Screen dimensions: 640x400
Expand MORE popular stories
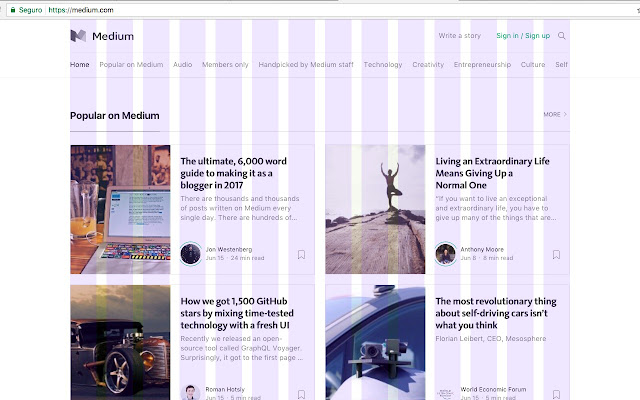pyautogui.click(x=555, y=114)
